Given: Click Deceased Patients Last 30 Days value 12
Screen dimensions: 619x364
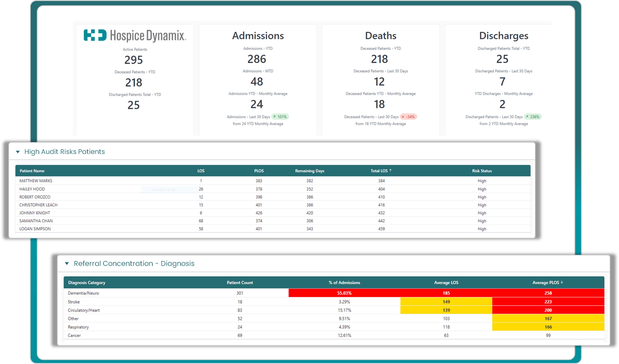Looking at the screenshot, I should point(379,81).
